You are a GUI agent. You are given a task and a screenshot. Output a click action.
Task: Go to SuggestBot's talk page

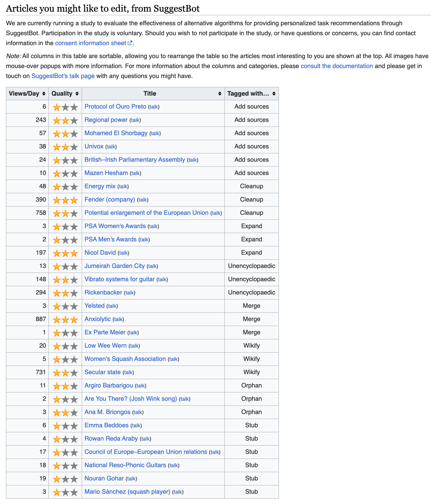tap(63, 76)
